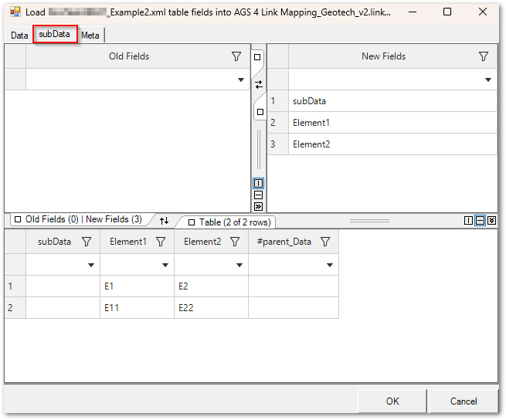Click the #parent_Data column filter icon
The width and height of the screenshot is (506, 420).
click(325, 242)
